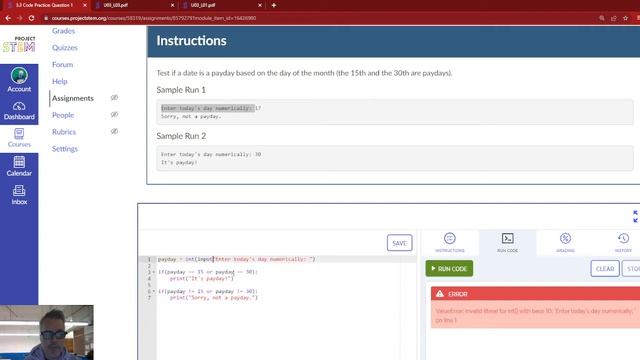Click the "It's payday!" sample output text
Viewport: 640px width, 360px height.
179,162
